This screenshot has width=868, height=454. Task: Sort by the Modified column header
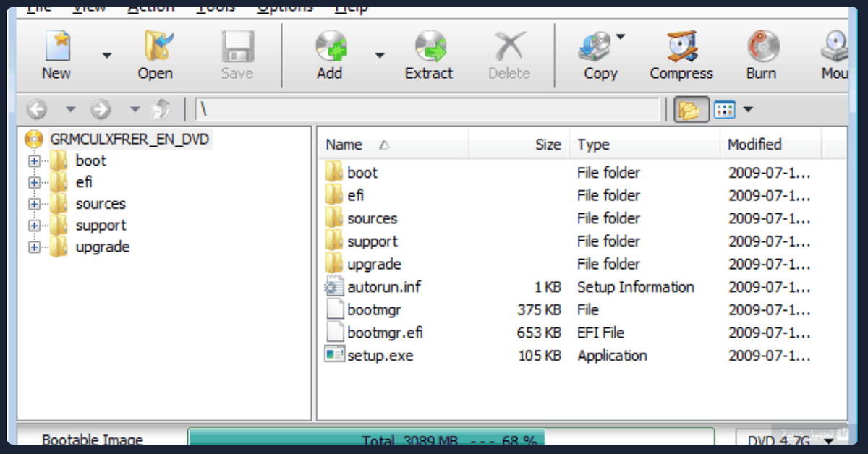click(771, 145)
